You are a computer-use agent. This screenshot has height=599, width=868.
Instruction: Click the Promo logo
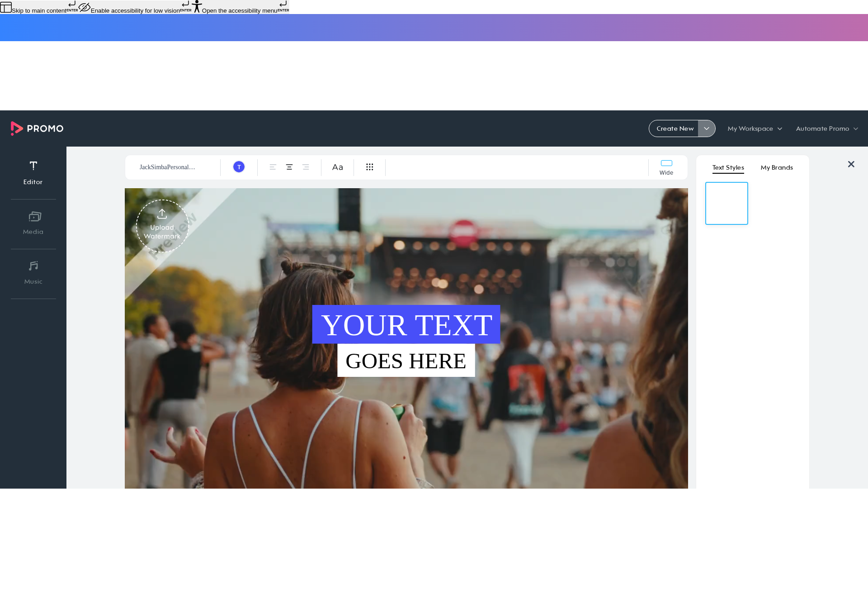[37, 128]
